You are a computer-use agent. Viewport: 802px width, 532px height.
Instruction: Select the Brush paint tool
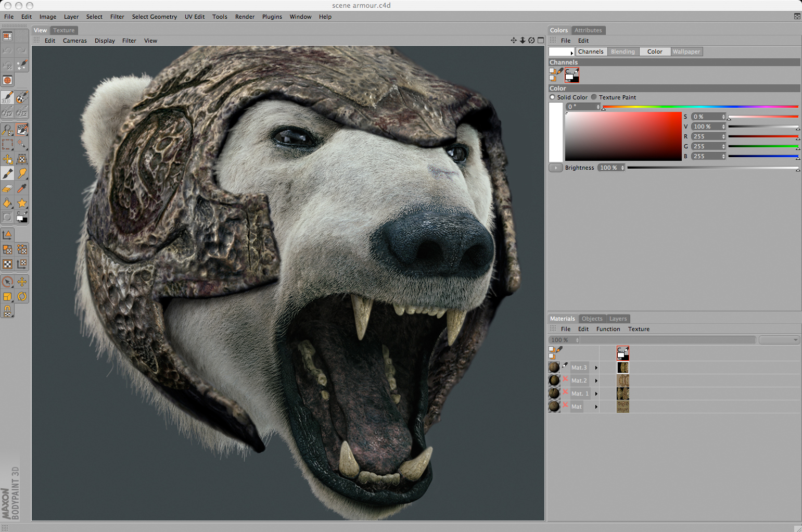(x=8, y=174)
